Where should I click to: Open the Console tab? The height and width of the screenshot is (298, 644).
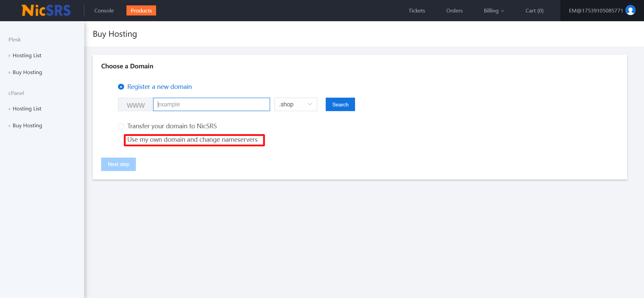click(104, 11)
